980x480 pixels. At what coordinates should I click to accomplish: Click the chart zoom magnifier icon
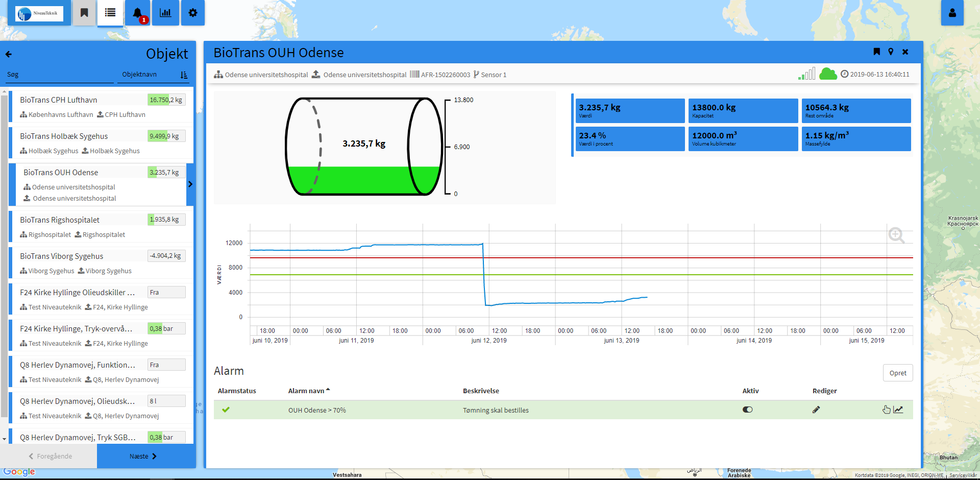pyautogui.click(x=896, y=235)
